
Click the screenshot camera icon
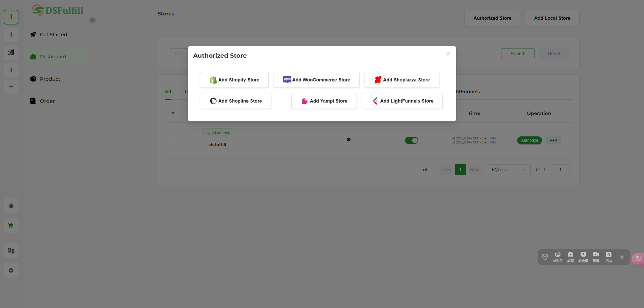point(571,257)
